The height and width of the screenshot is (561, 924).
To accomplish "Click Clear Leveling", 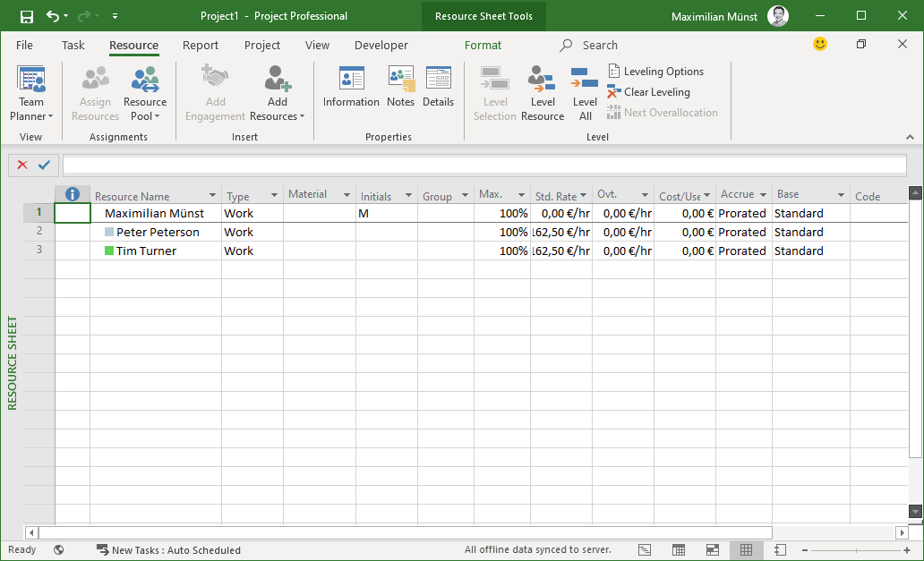I will click(x=648, y=92).
